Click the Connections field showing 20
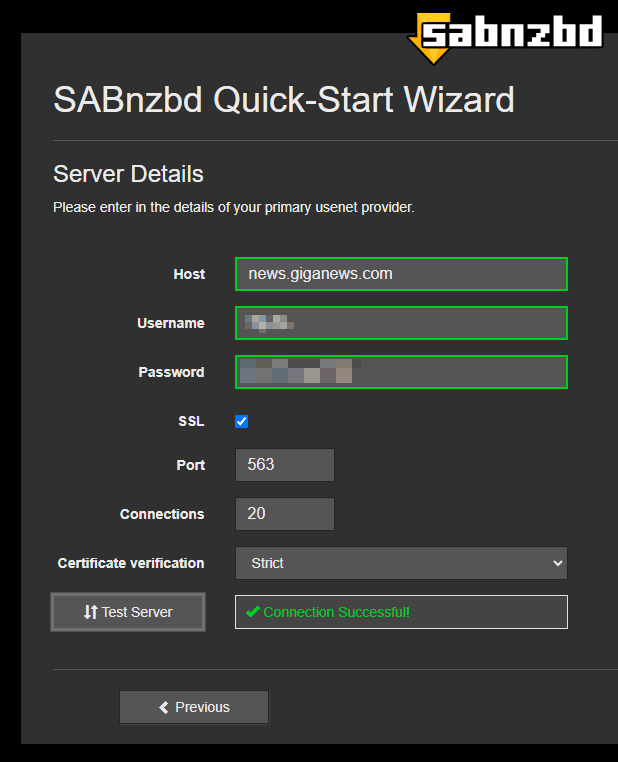 coord(285,514)
